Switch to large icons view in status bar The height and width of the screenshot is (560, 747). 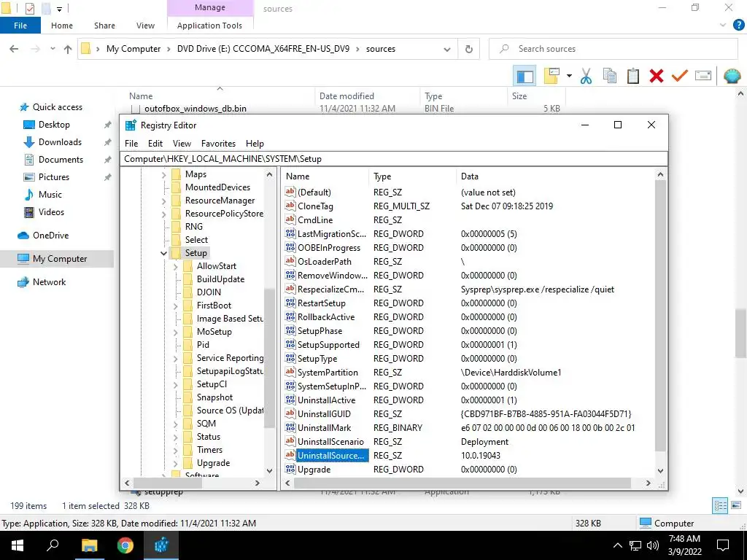click(x=736, y=505)
